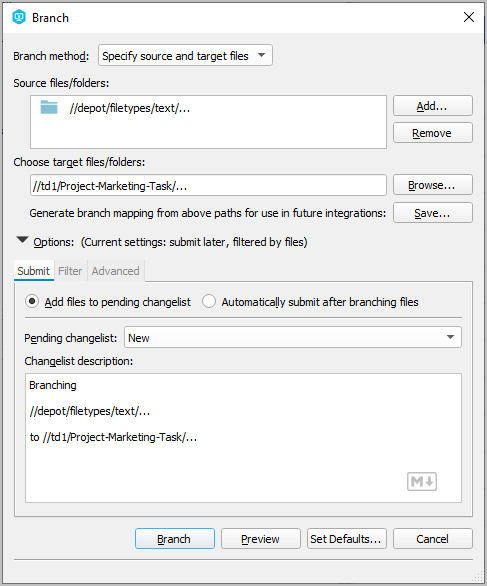Image resolution: width=487 pixels, height=586 pixels.
Task: Click Save... branch mapping button
Action: tap(432, 213)
